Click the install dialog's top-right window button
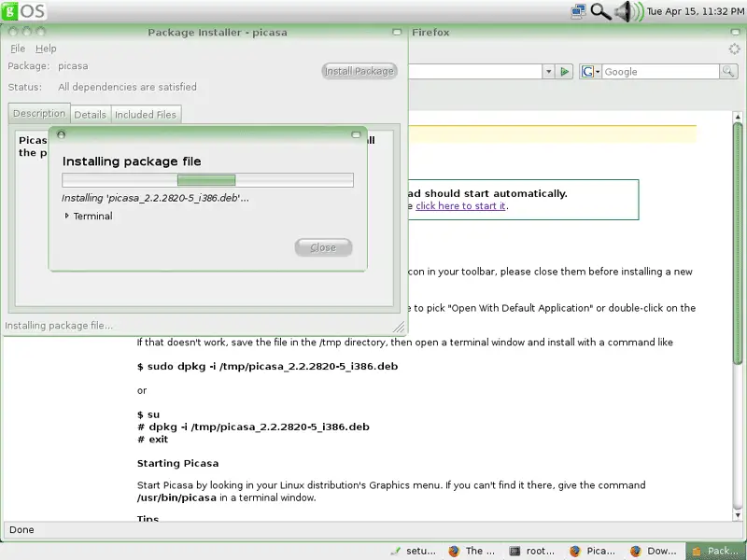747x560 pixels. tap(356, 134)
